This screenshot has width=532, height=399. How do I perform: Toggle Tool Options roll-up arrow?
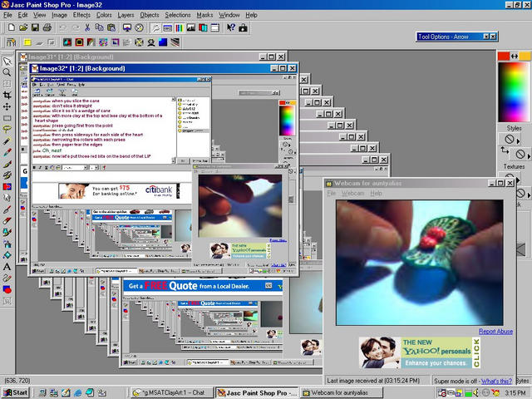click(x=486, y=37)
